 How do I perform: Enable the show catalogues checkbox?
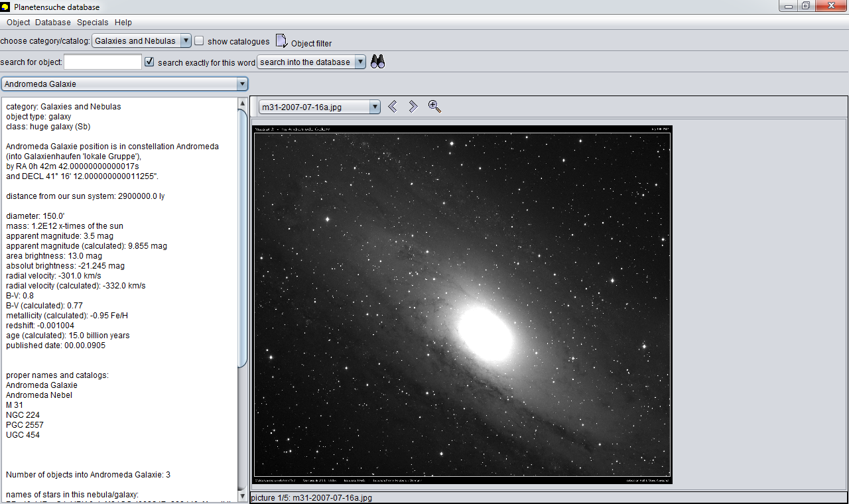click(199, 40)
